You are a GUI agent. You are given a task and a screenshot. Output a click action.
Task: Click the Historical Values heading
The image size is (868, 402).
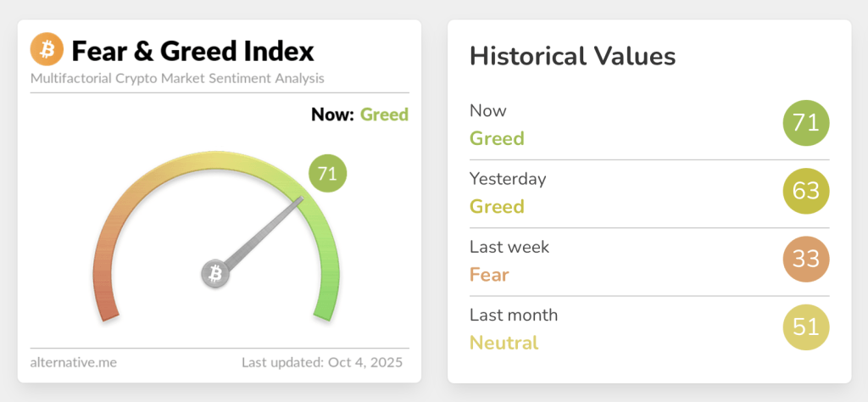pos(572,57)
